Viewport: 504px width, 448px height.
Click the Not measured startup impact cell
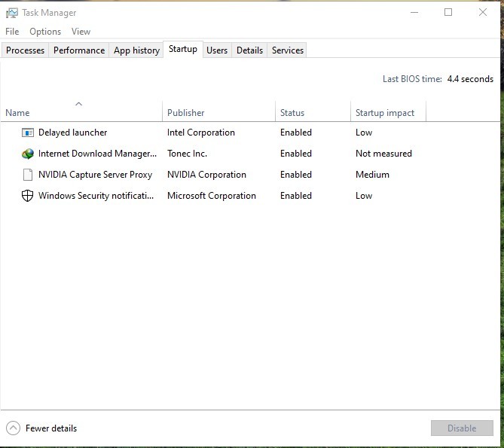point(383,154)
